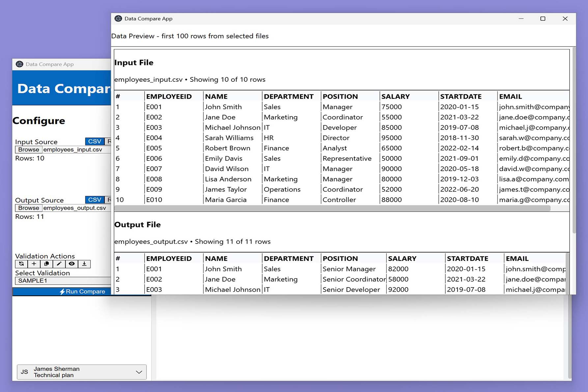Preview the validation with the eye icon

pos(71,264)
